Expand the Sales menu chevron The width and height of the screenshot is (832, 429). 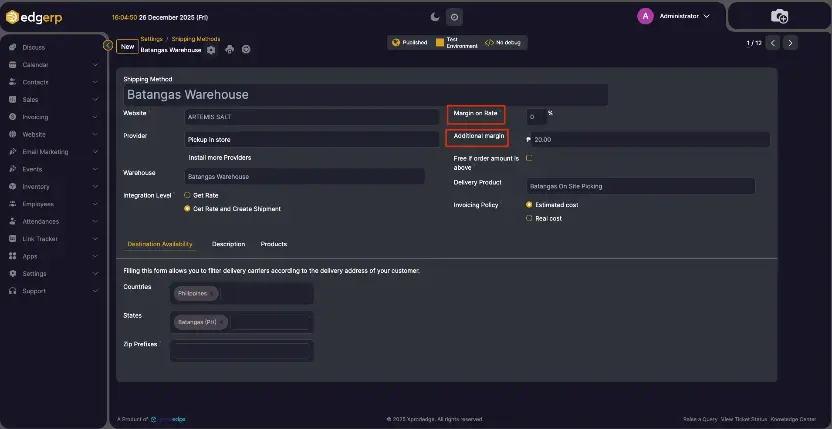coord(95,100)
